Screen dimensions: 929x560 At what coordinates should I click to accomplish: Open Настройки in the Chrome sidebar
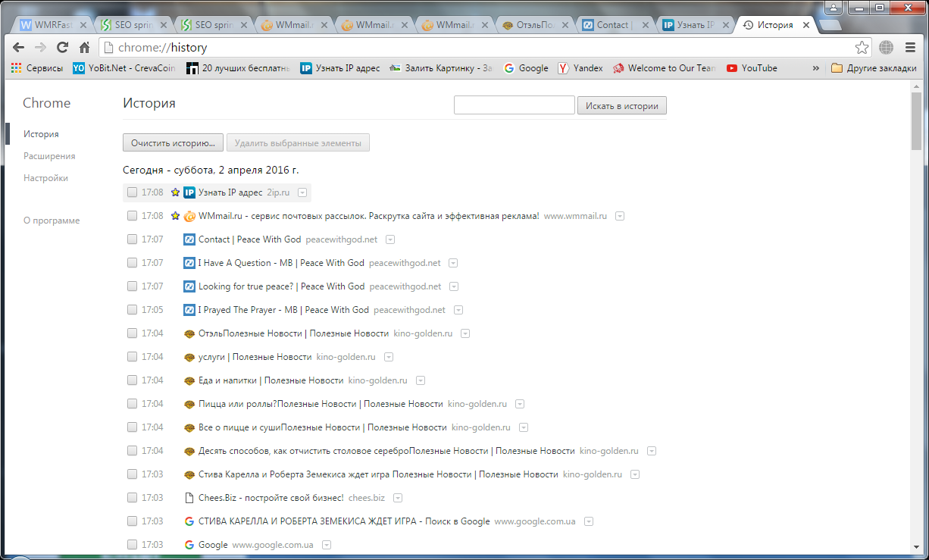tap(45, 178)
